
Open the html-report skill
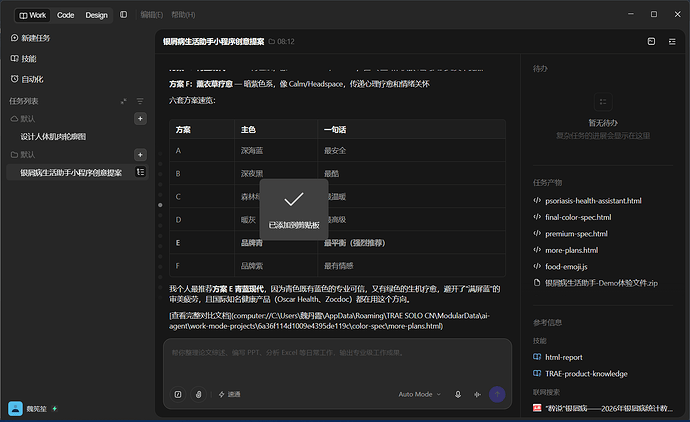[x=564, y=357]
